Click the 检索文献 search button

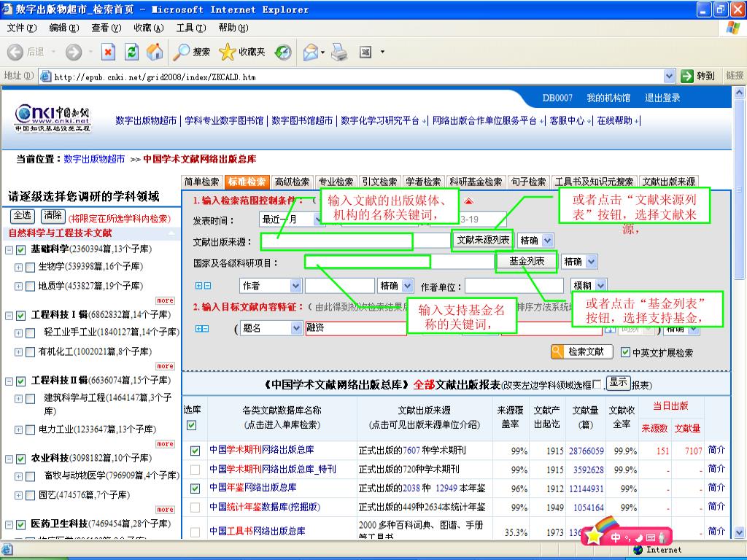pos(580,352)
